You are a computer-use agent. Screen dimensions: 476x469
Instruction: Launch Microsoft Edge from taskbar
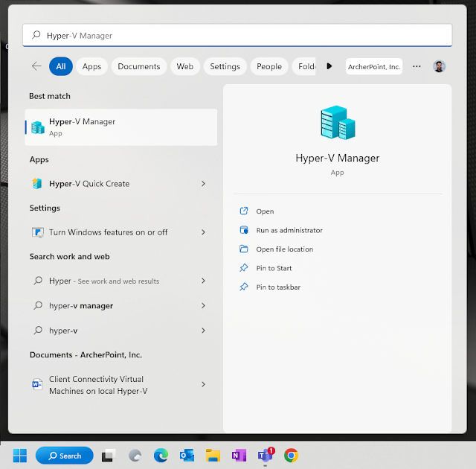(161, 456)
